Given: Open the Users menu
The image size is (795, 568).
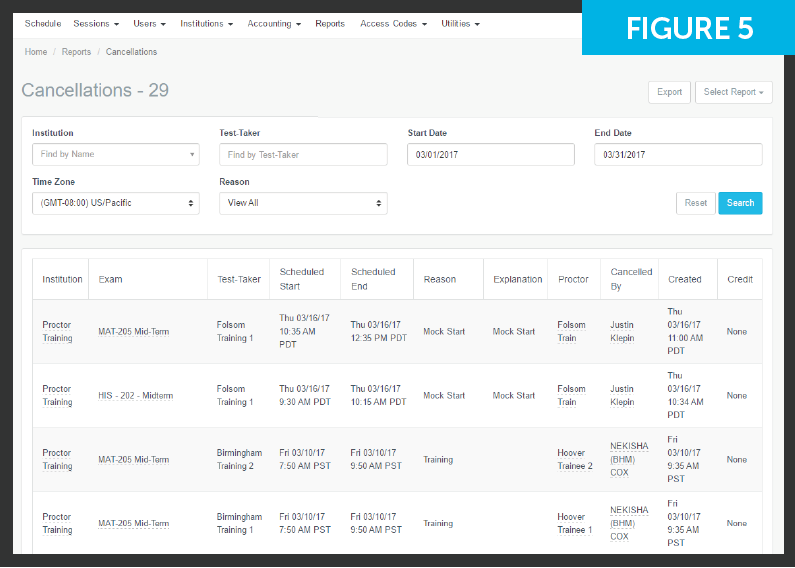Looking at the screenshot, I should 150,23.
